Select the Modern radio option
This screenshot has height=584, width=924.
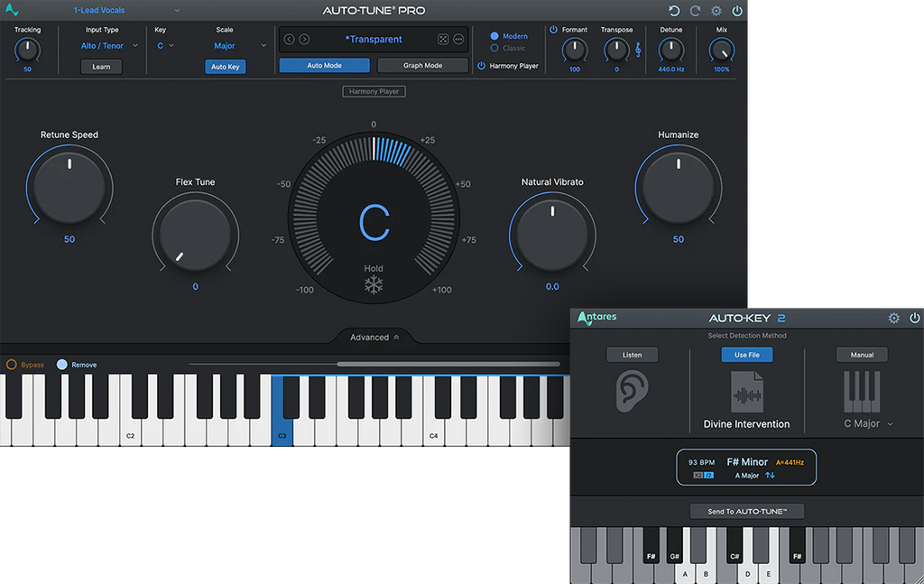(x=494, y=36)
